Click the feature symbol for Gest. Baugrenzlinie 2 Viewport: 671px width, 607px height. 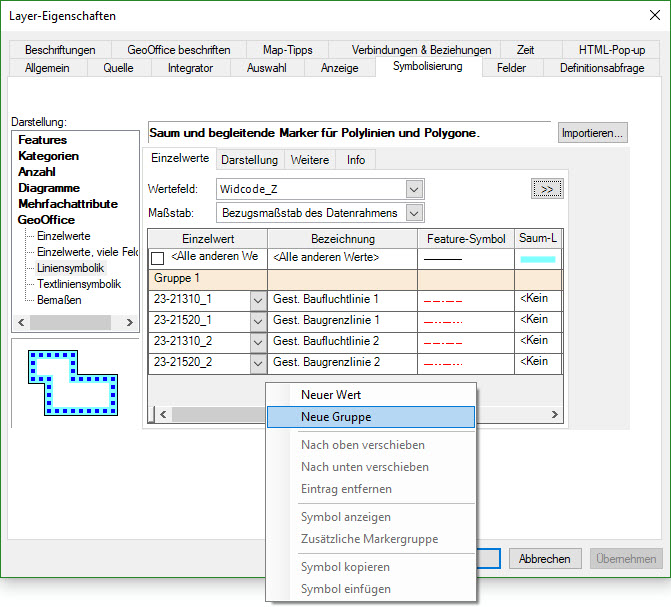click(x=442, y=362)
